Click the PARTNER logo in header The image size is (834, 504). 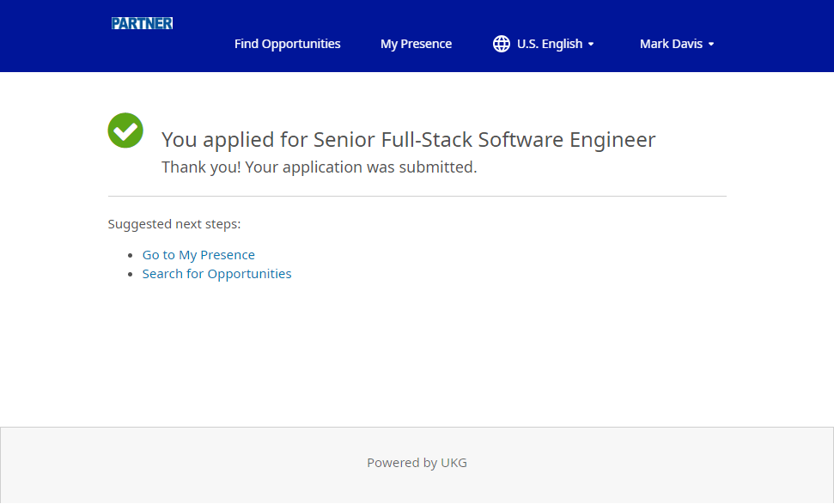142,23
